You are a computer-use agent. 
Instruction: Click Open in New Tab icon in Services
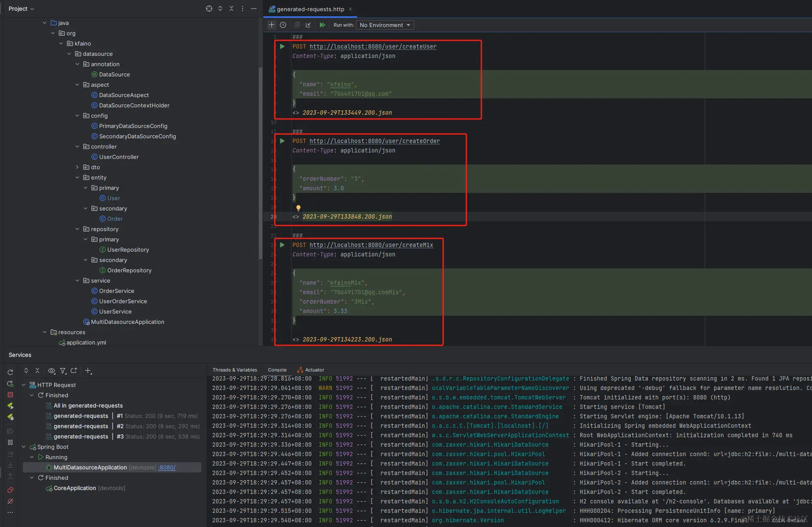74,370
